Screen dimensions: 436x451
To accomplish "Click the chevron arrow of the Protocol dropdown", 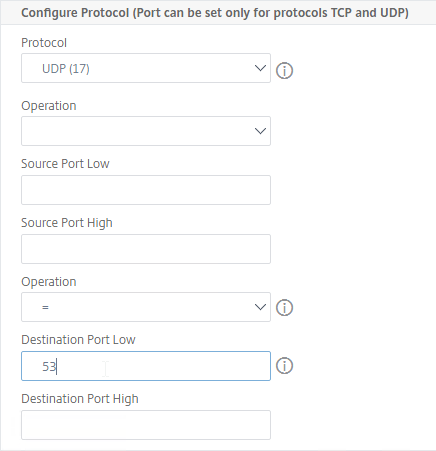I will tap(260, 68).
